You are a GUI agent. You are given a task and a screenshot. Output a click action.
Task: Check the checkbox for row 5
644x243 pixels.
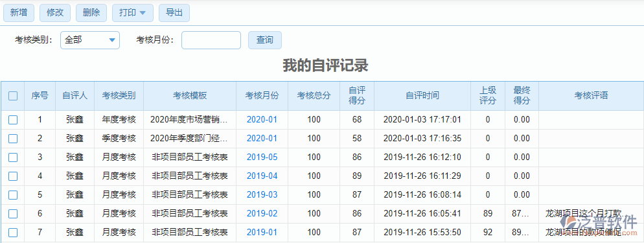(13, 195)
